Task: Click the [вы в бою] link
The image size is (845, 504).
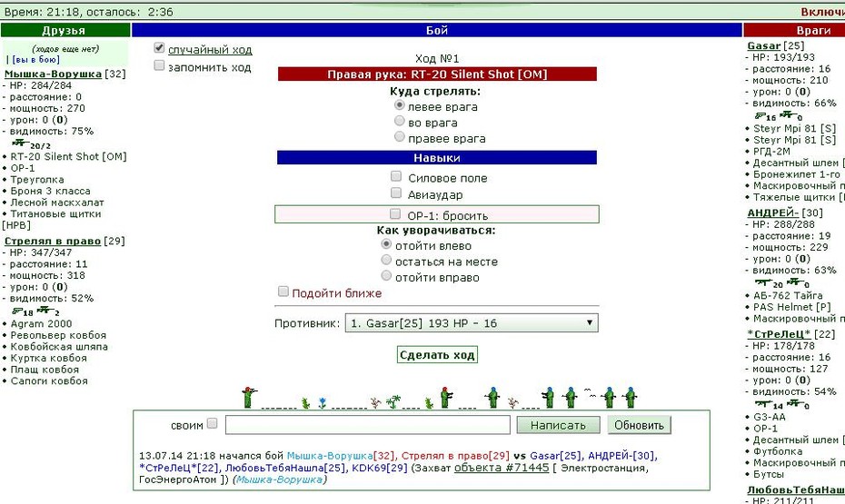Action: [x=35, y=60]
